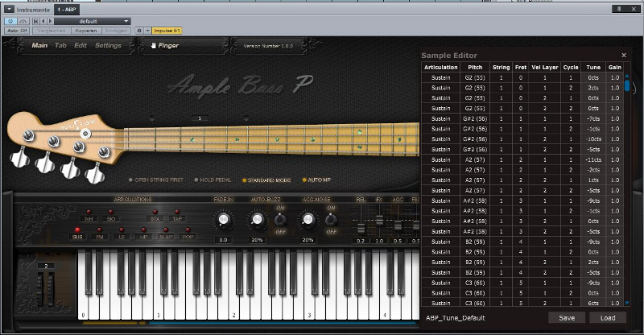Toggle Auto HP option
This screenshot has height=335, width=644.
click(316, 180)
